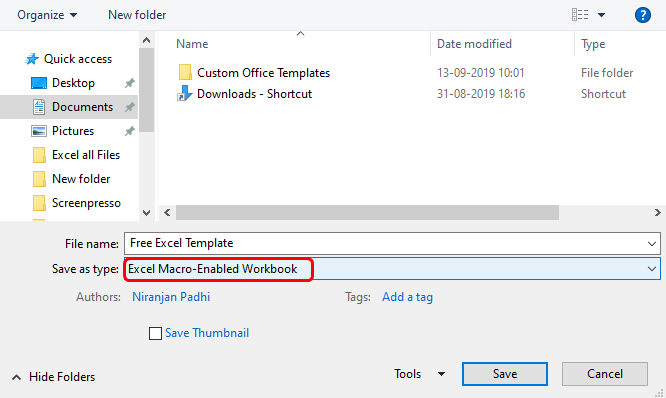The height and width of the screenshot is (398, 666).
Task: Click date 31-08-2019 18:16 cell
Action: pos(481,94)
